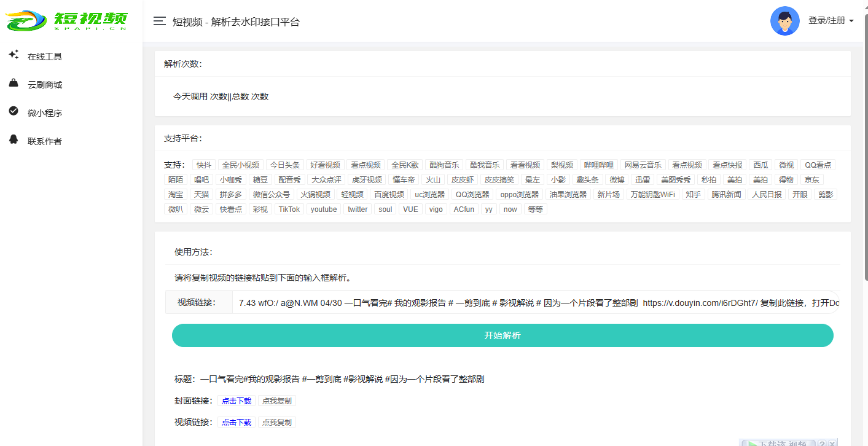Click the TikTok platform tag
Image resolution: width=868 pixels, height=446 pixels.
(x=289, y=209)
